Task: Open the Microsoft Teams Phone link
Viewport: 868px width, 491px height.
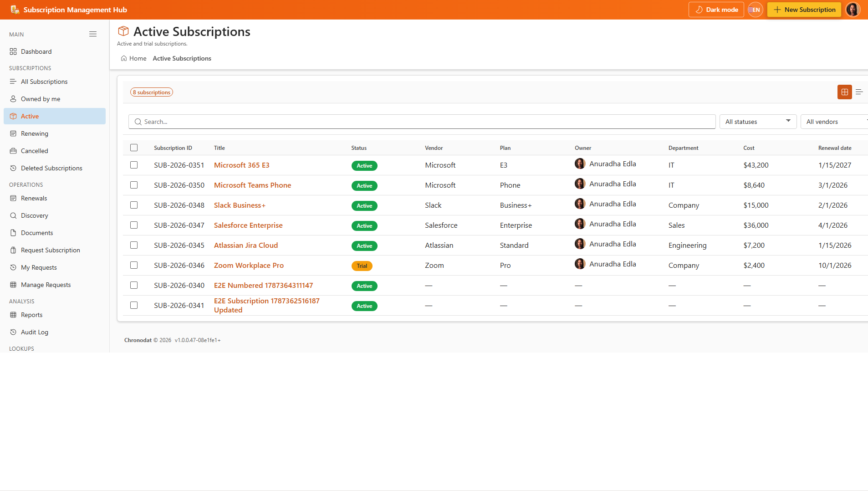Action: (x=252, y=185)
